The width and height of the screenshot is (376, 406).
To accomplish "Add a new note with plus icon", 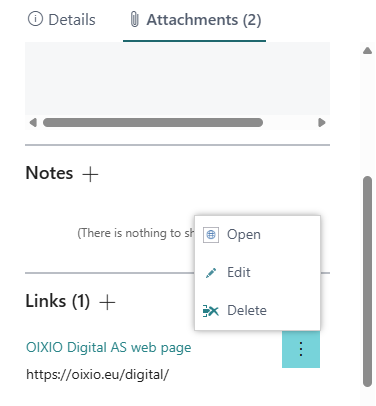I will pyautogui.click(x=90, y=174).
